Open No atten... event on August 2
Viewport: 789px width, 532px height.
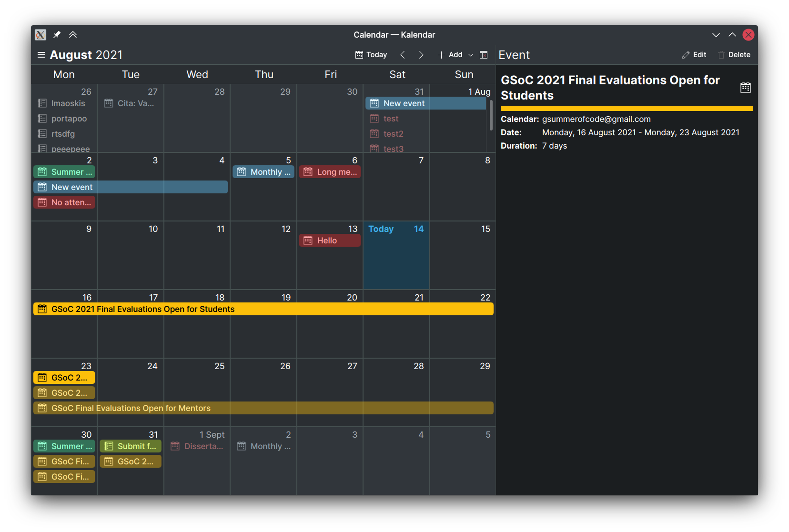64,202
